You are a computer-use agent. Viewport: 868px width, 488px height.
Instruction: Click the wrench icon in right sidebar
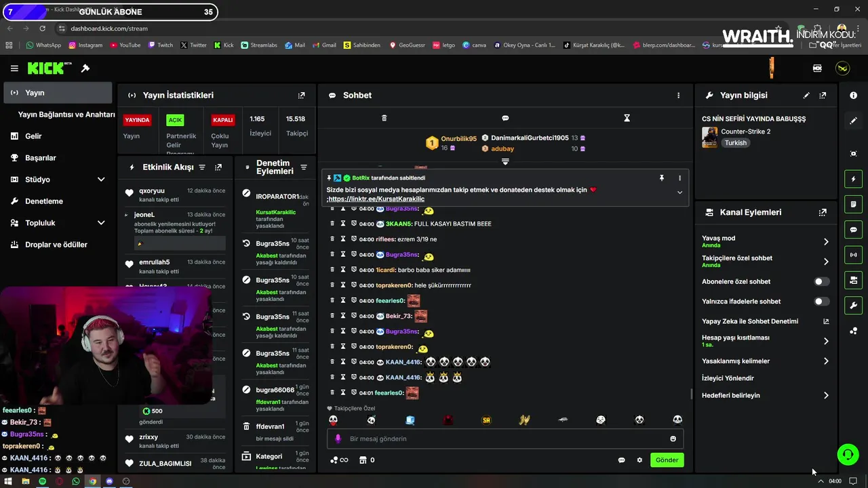point(853,305)
